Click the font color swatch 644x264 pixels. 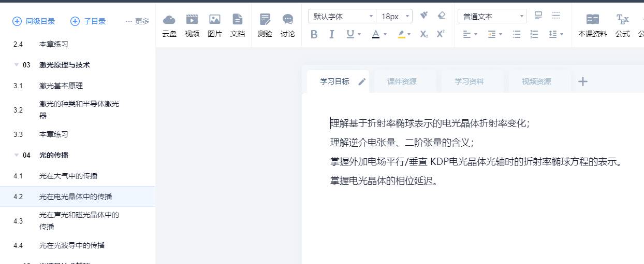coord(376,35)
